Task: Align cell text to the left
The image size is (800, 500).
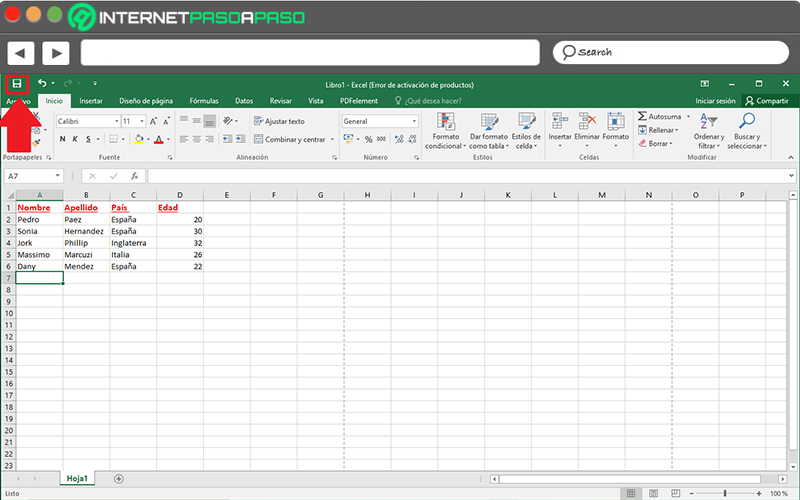Action: (x=184, y=139)
